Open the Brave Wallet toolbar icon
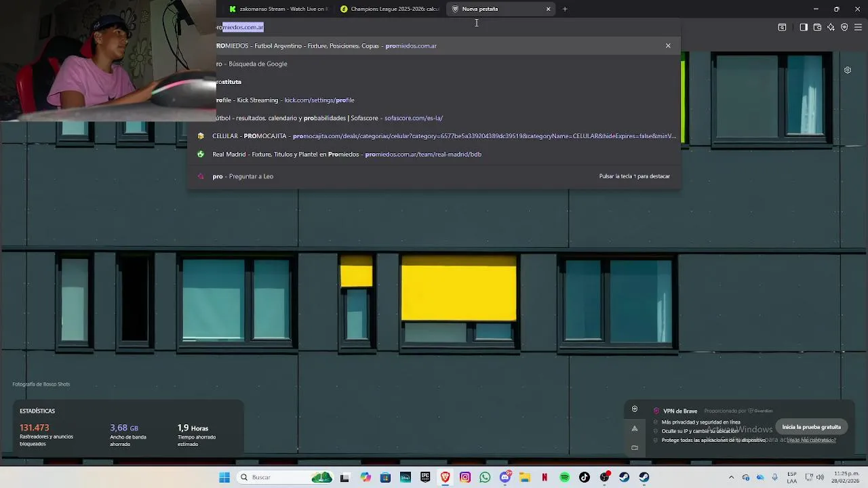 817,27
